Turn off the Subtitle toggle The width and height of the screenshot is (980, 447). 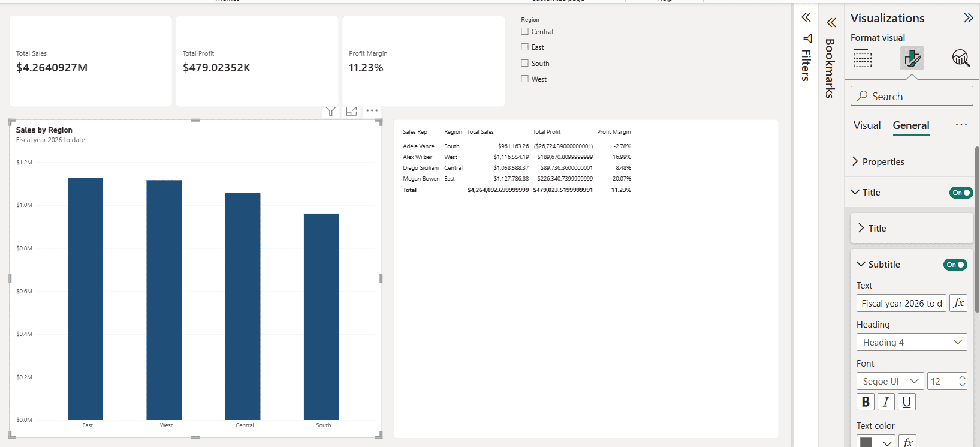[x=955, y=265]
